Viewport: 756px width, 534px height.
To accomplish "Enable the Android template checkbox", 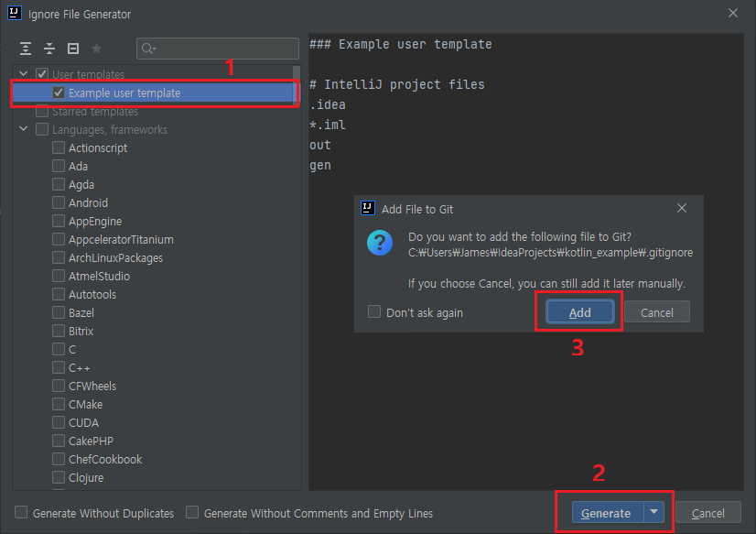I will point(59,202).
